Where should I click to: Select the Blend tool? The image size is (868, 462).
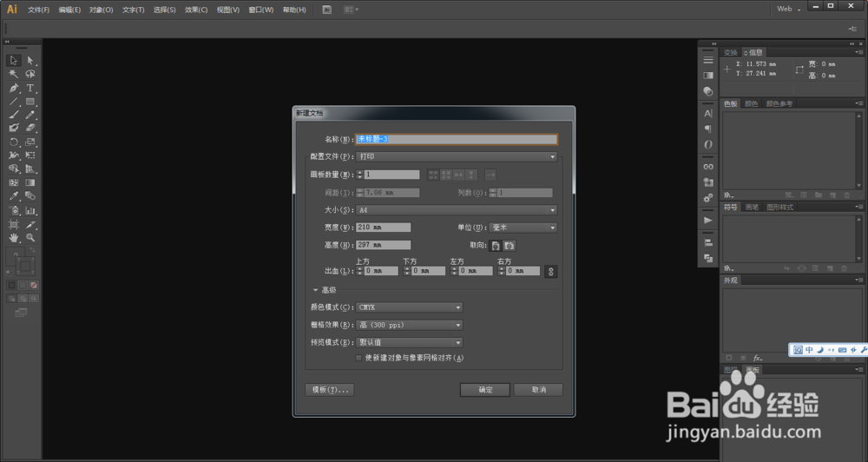coord(30,196)
